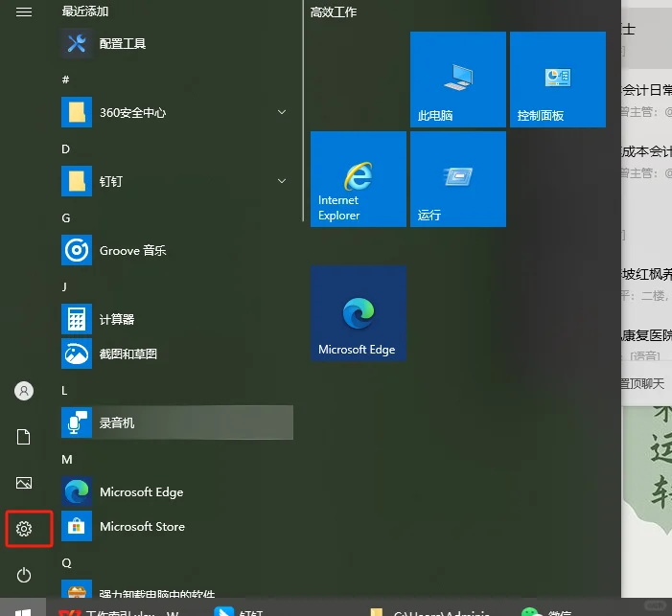The width and height of the screenshot is (672, 616).
Task: Open the File Explorer taskbar window
Action: (x=430, y=610)
